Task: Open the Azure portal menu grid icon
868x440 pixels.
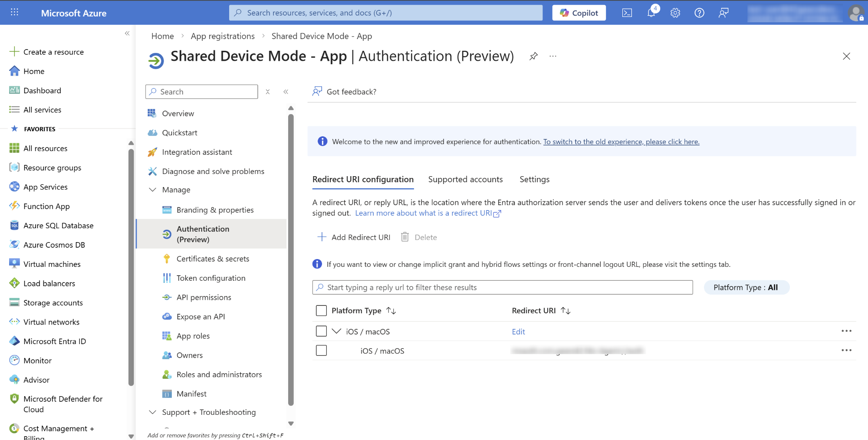Action: (x=14, y=13)
